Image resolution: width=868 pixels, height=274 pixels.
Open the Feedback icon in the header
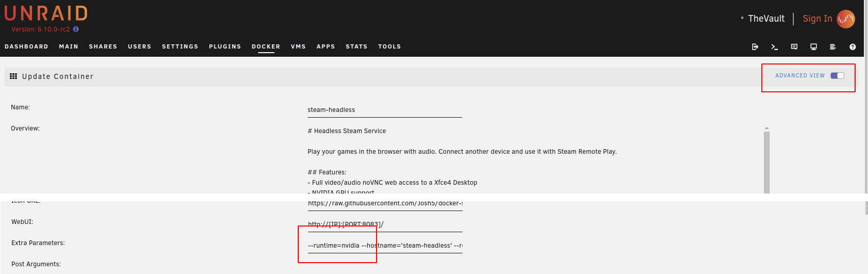[794, 47]
